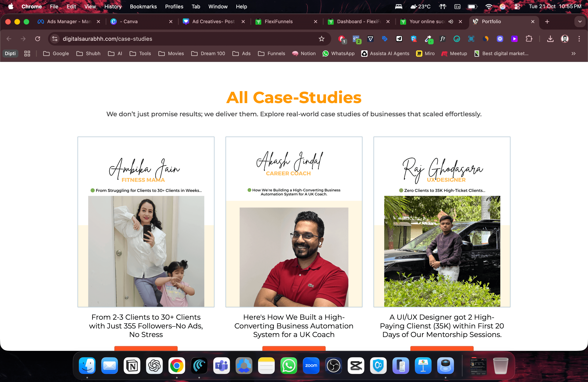Mute the 'Your online succ' tab audio

point(451,21)
